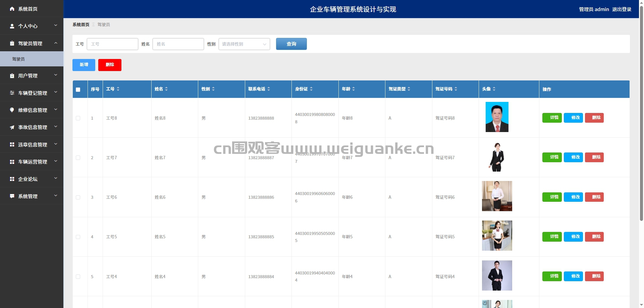The width and height of the screenshot is (644, 308).
Task: Sort table by 驾证类型 column arrows
Action: 409,89
